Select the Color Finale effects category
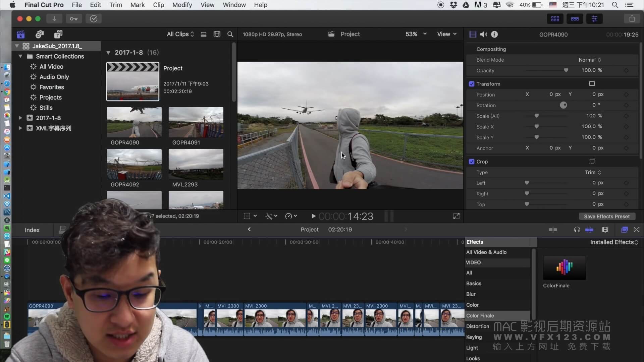 [x=497, y=316]
